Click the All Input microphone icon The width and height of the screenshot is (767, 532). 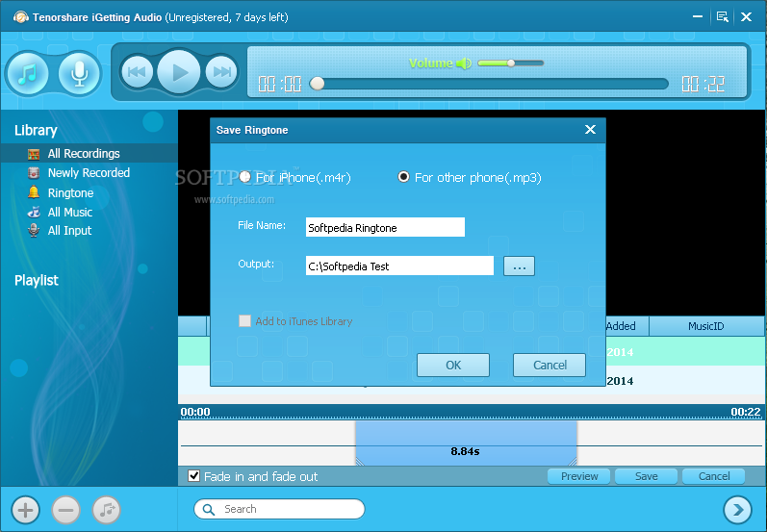click(34, 230)
